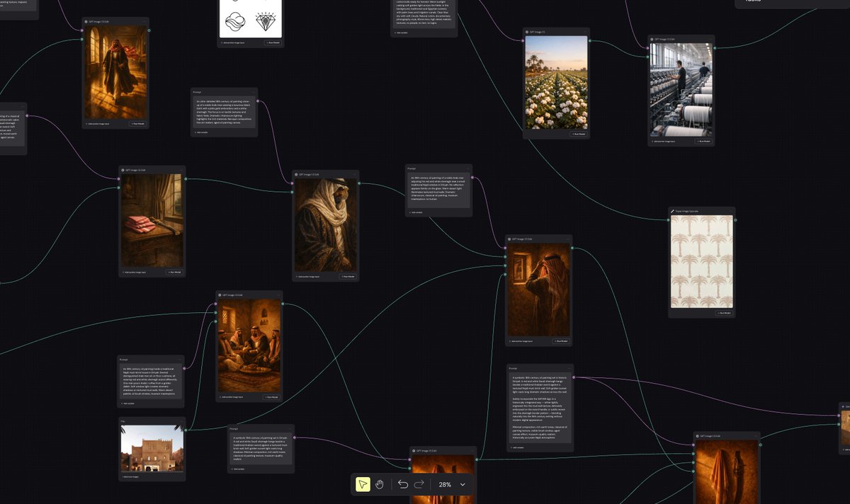
Task: Click GPT icon on man-at-window node header
Action: point(509,239)
